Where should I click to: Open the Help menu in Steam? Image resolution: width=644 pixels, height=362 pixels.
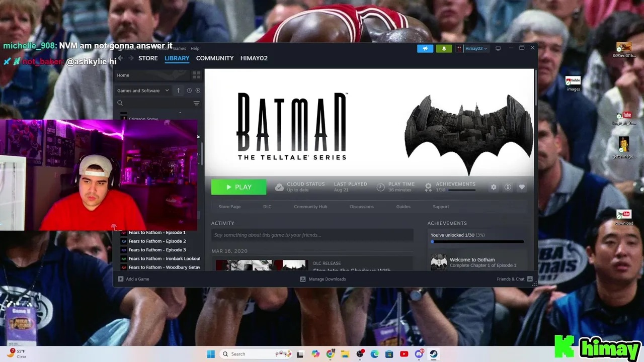pyautogui.click(x=195, y=48)
